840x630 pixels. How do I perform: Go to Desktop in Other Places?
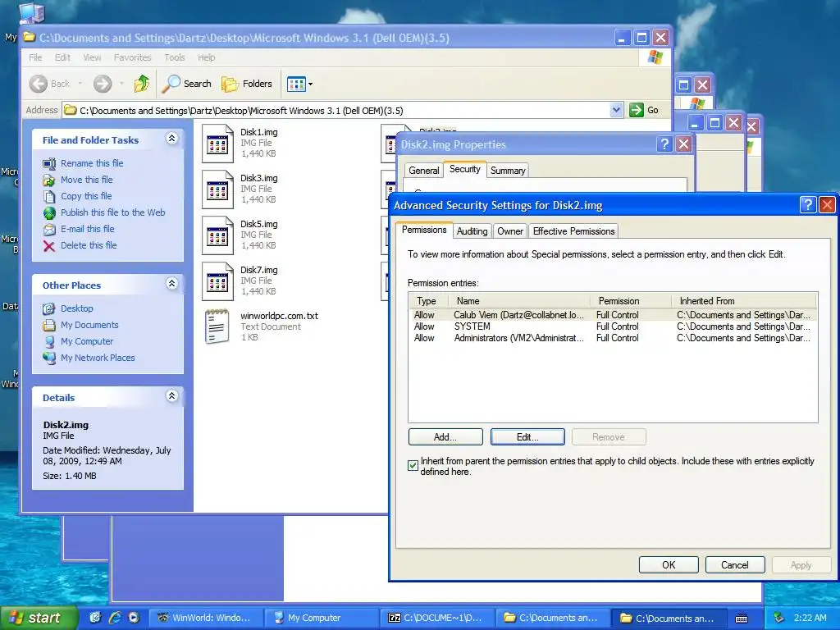tap(76, 308)
